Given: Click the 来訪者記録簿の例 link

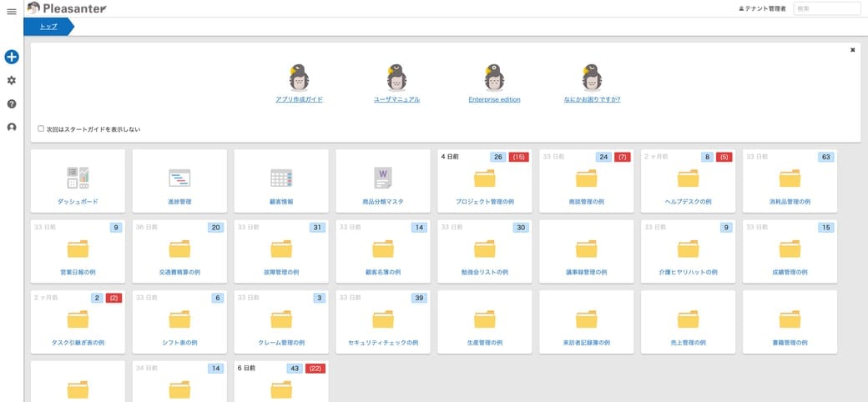Looking at the screenshot, I should (x=586, y=343).
